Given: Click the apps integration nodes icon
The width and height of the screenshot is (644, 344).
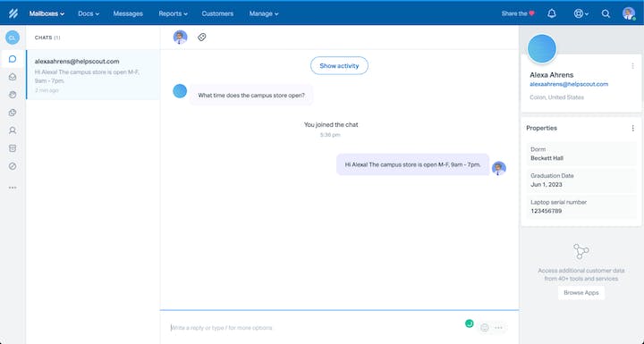Looking at the screenshot, I should coord(581,251).
